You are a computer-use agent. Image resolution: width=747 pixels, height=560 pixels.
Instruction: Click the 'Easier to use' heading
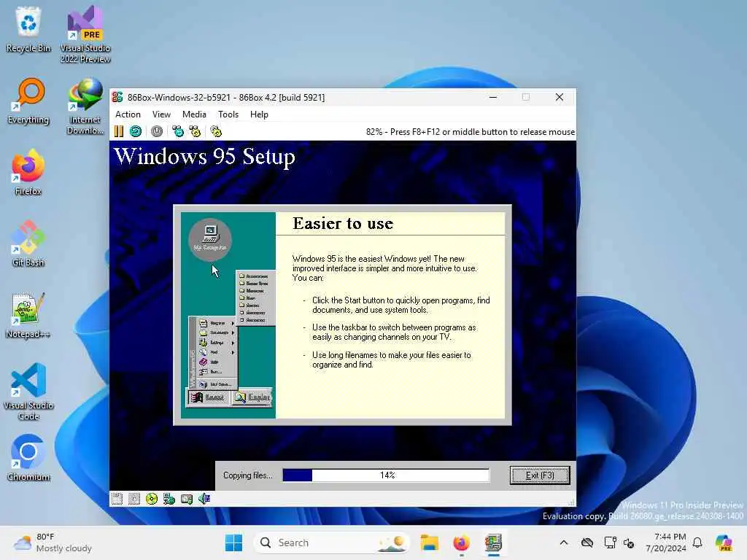(343, 223)
